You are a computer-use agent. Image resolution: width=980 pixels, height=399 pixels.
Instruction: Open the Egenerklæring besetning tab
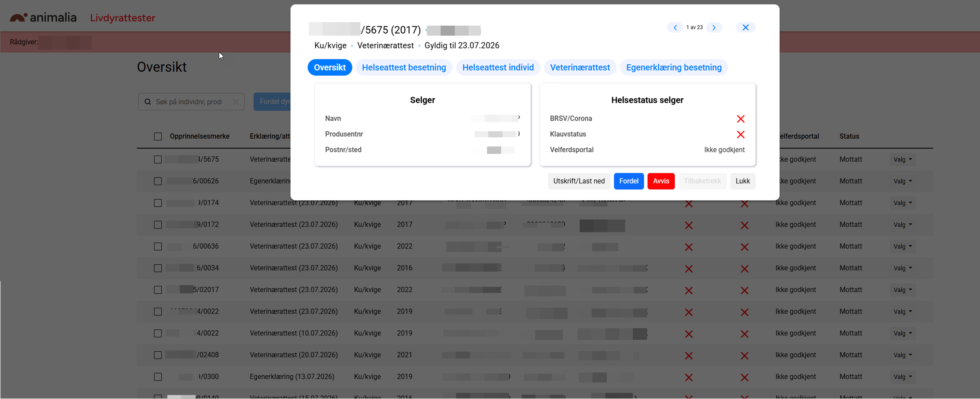click(673, 68)
